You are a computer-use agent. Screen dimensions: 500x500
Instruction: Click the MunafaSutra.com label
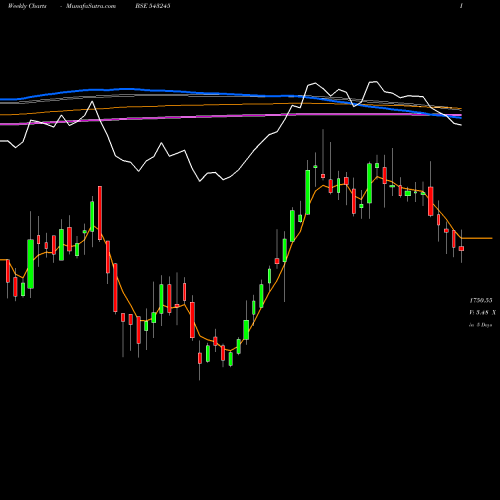point(91,6)
